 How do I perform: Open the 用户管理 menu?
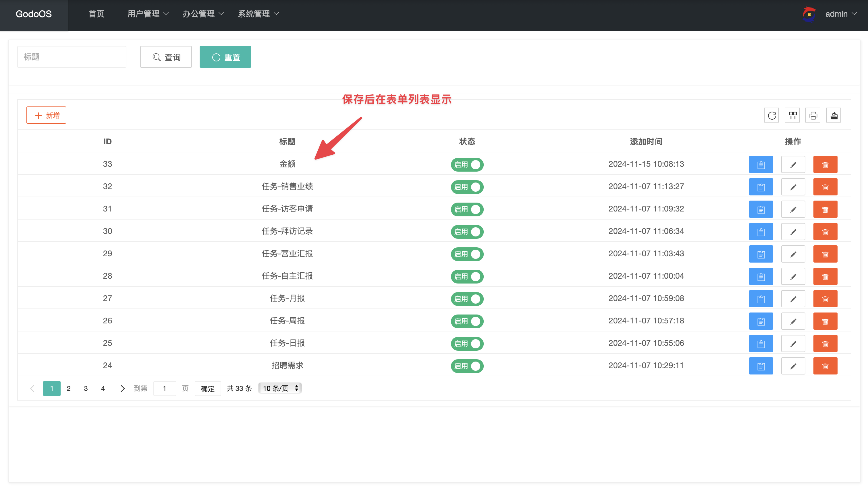(x=147, y=14)
